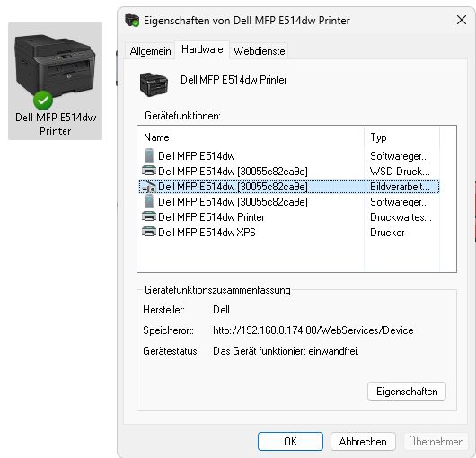Click printer icon of Dell MFP E514dw XPS row
The width and height of the screenshot is (476, 458).
point(149,232)
